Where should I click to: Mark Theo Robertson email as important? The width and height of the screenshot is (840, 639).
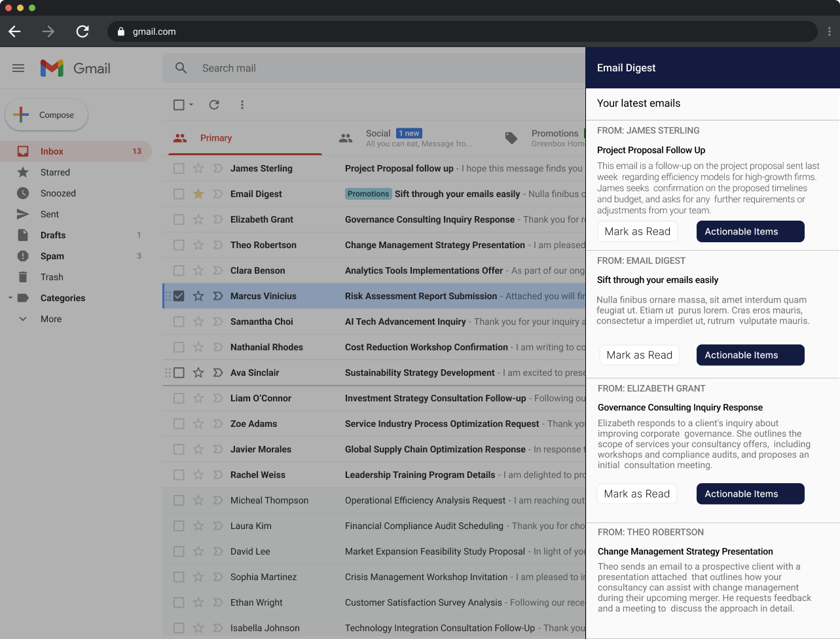218,245
